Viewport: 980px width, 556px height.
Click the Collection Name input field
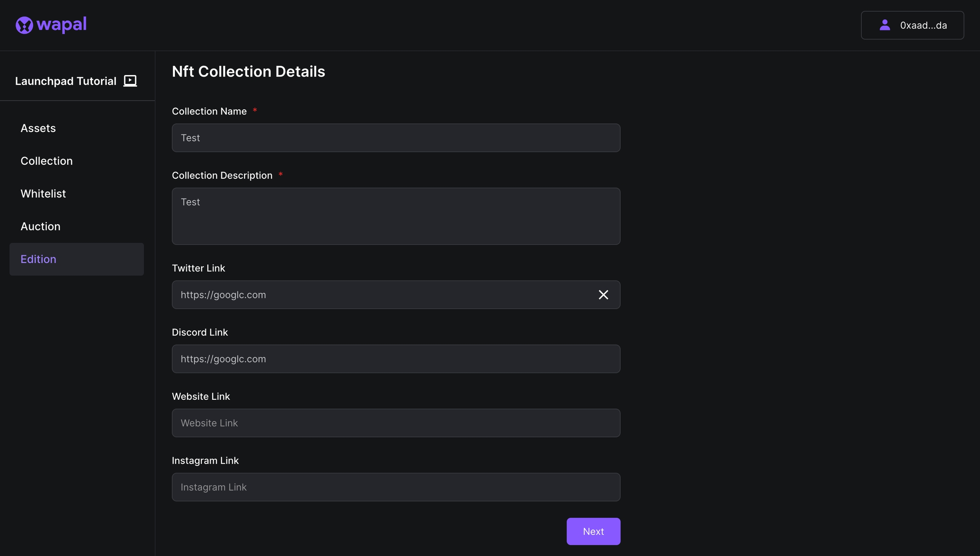396,138
